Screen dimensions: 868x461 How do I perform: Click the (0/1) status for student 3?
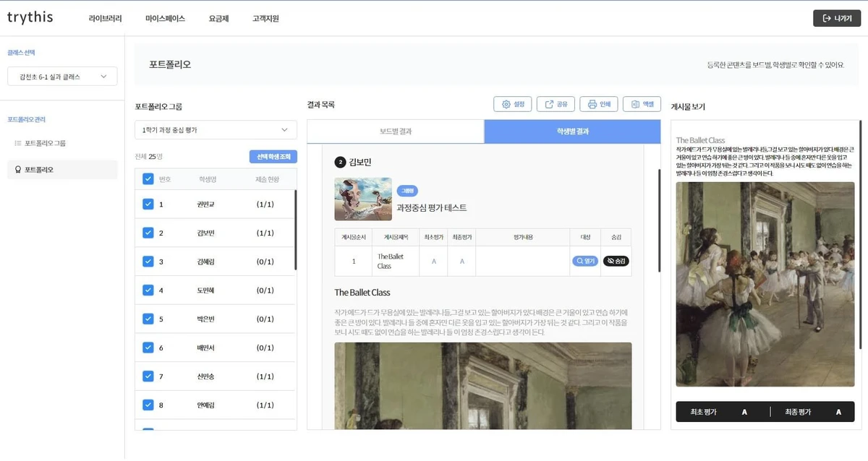[265, 262]
